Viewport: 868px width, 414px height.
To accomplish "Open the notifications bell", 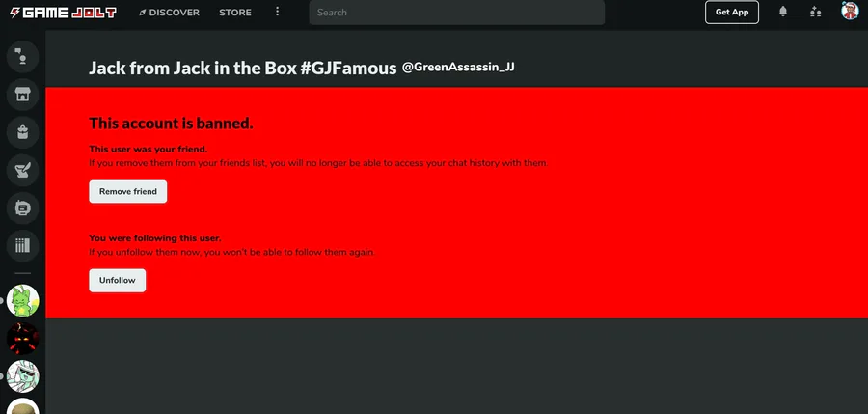I will pyautogui.click(x=783, y=13).
